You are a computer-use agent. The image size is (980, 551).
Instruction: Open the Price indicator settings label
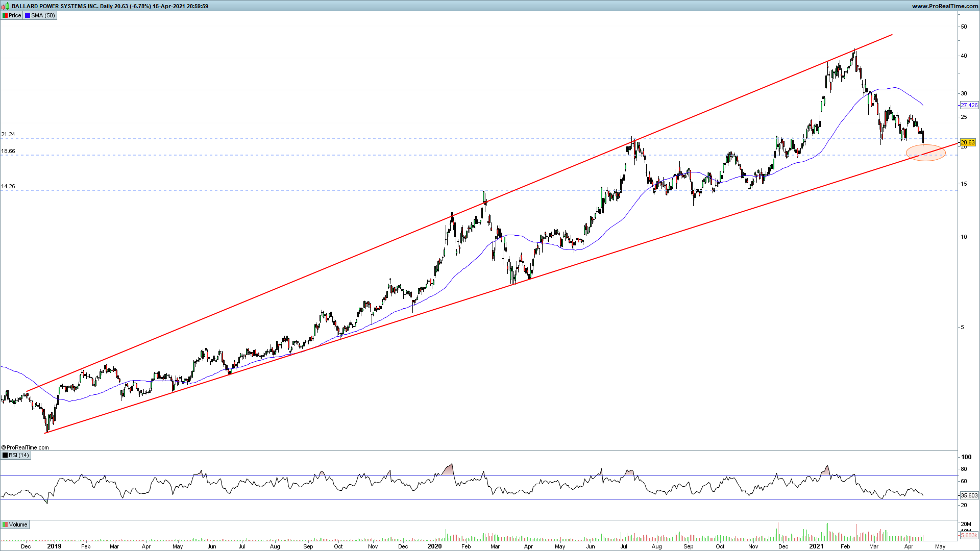pos(15,15)
